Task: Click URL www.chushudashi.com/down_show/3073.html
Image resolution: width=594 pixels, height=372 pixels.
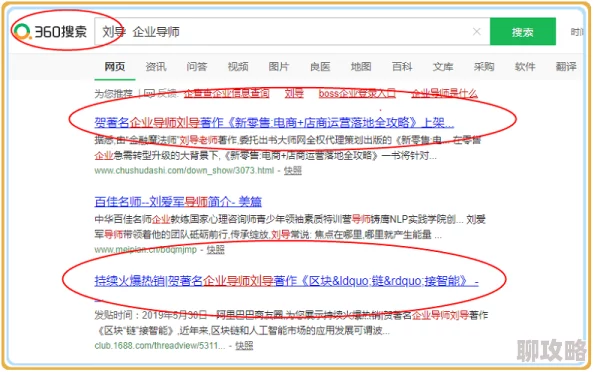Action: pos(184,170)
